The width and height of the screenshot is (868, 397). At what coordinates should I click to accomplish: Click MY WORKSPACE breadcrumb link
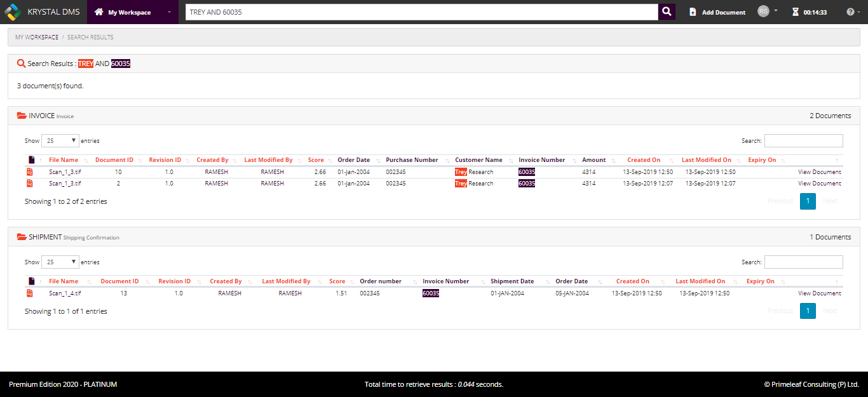tap(37, 37)
